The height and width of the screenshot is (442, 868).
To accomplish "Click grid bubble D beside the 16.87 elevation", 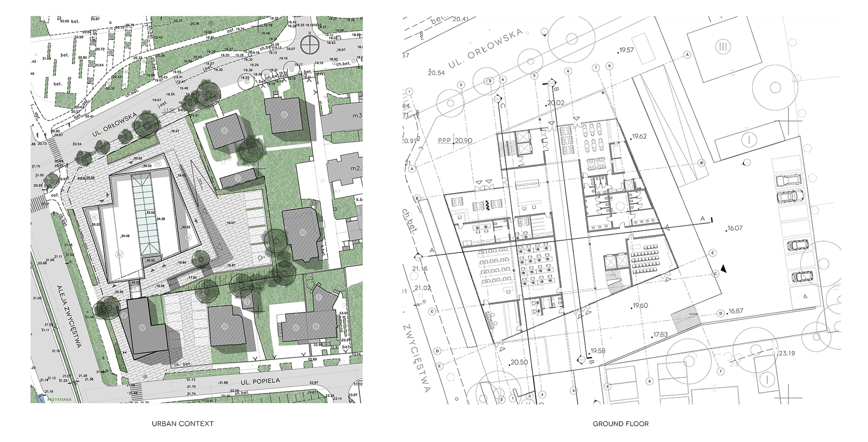I will [721, 313].
